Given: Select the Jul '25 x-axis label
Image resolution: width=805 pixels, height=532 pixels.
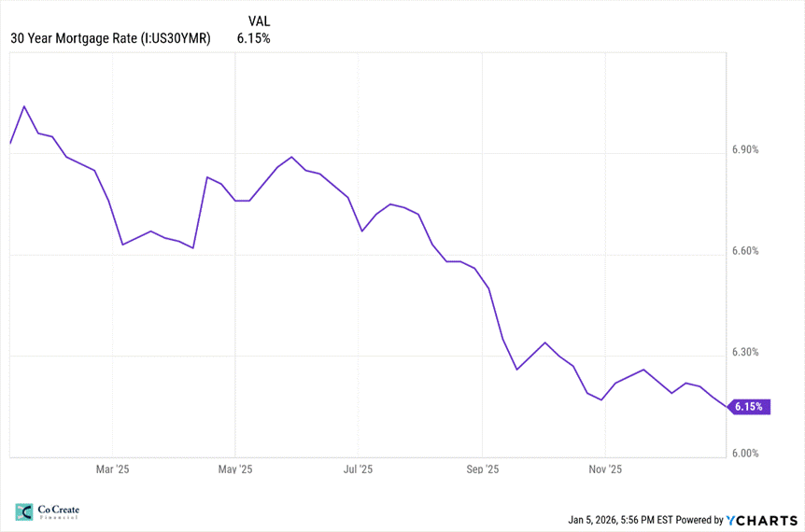Looking at the screenshot, I should [359, 469].
